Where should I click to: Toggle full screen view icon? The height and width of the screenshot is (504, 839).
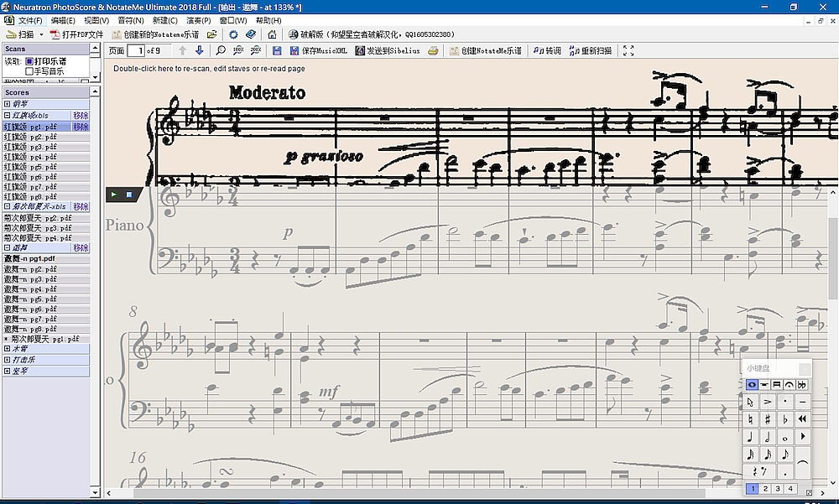(x=628, y=50)
